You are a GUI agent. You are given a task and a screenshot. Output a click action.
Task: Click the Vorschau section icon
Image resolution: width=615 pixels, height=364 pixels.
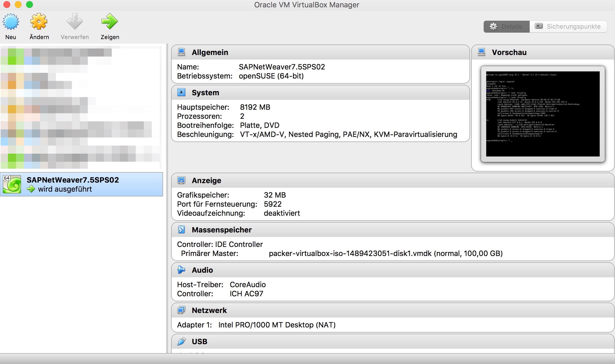(481, 52)
